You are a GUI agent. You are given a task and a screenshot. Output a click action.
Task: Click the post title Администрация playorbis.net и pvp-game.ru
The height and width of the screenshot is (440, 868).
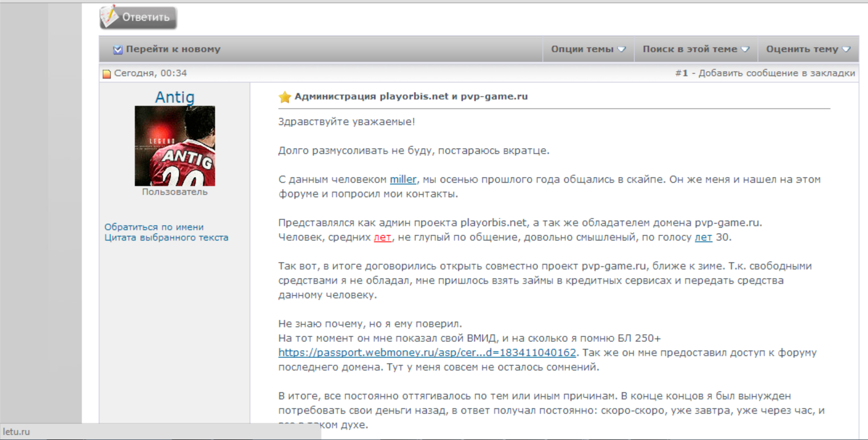coord(411,96)
